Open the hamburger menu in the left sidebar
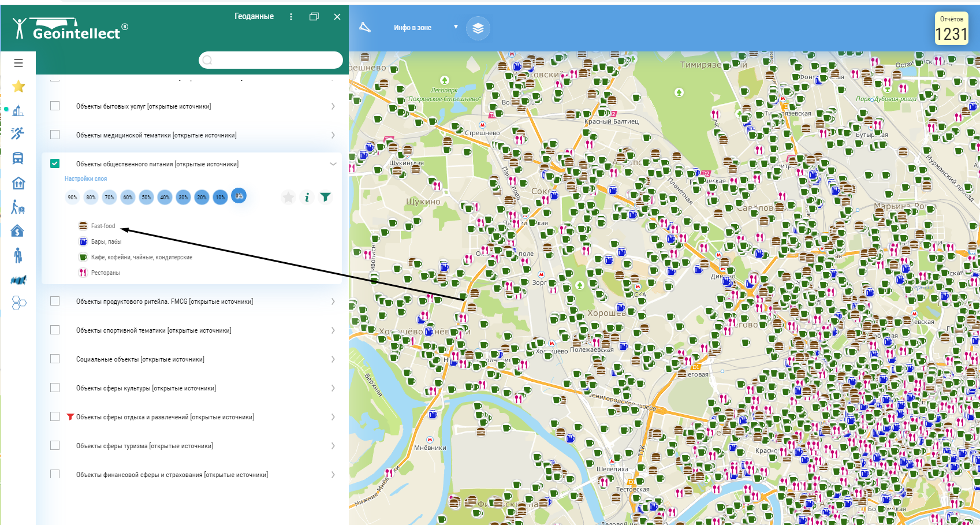The width and height of the screenshot is (980, 525). [18, 63]
